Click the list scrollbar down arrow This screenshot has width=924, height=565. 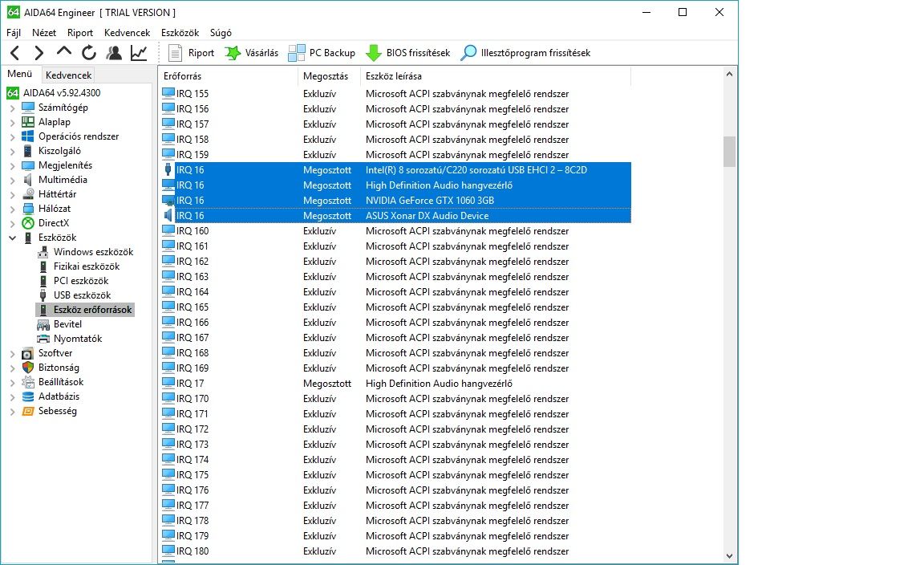[730, 556]
